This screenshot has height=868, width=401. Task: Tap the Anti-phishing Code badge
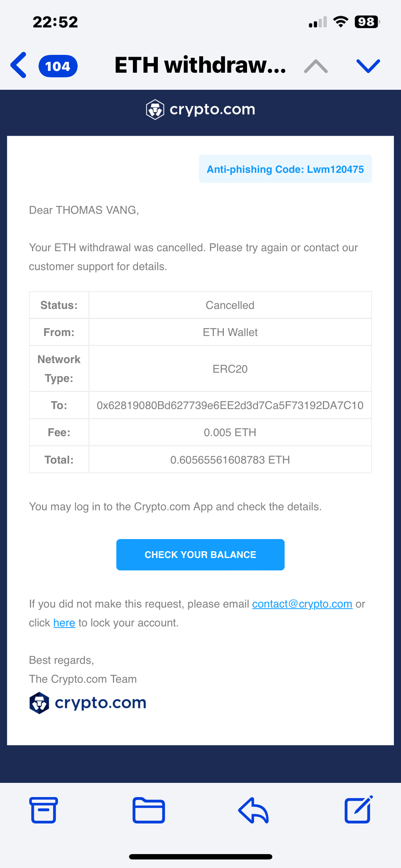point(285,169)
